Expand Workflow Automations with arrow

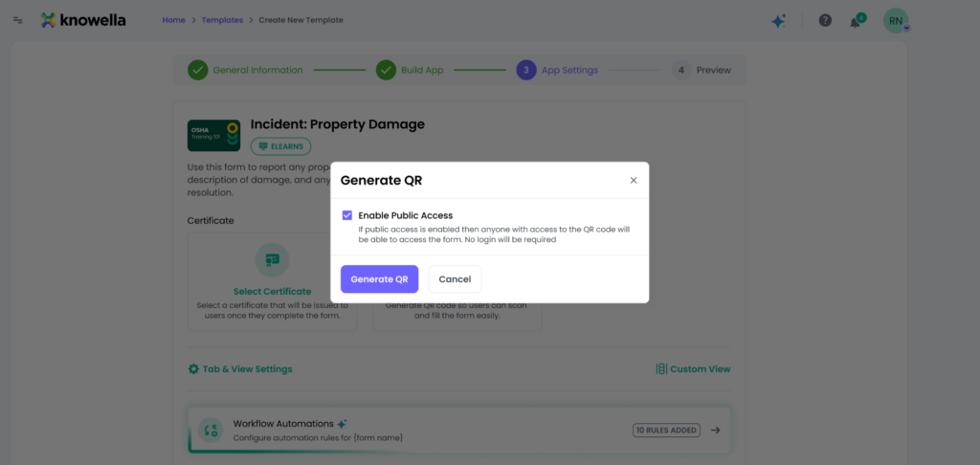click(x=715, y=431)
